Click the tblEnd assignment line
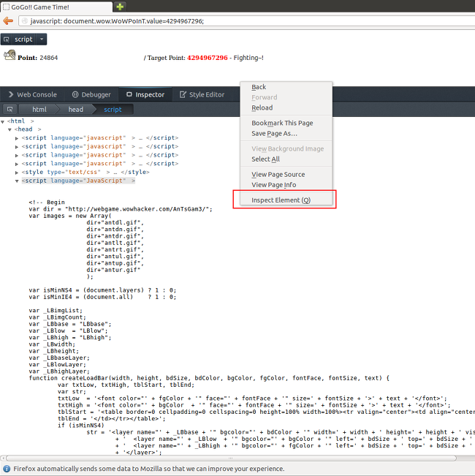 tap(112, 419)
